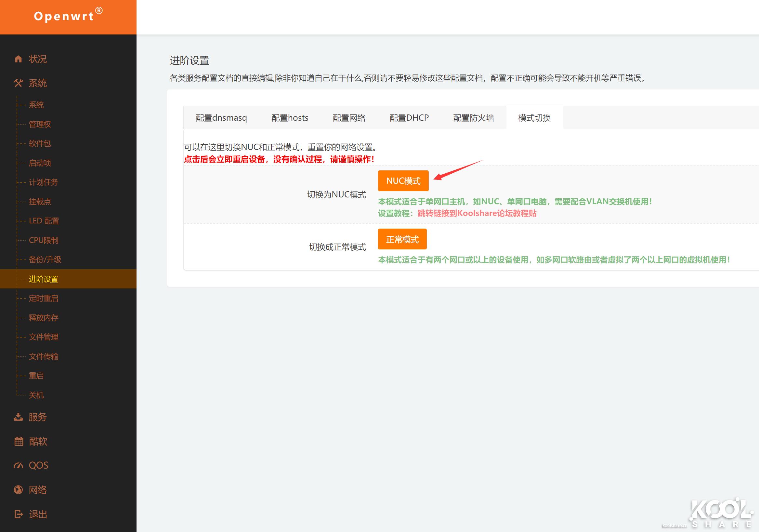This screenshot has width=759, height=532.
Task: Click the download icon next to 服务
Action: (x=18, y=417)
